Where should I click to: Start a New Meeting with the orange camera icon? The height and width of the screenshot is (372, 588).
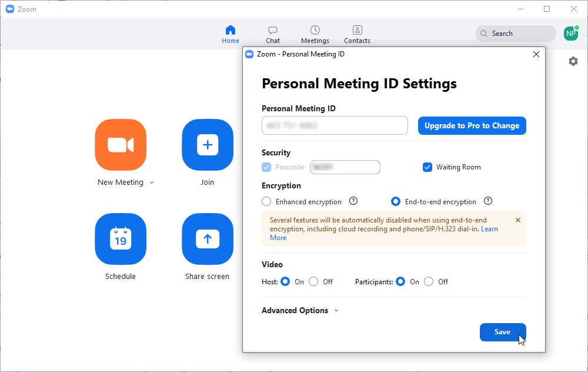pos(121,145)
